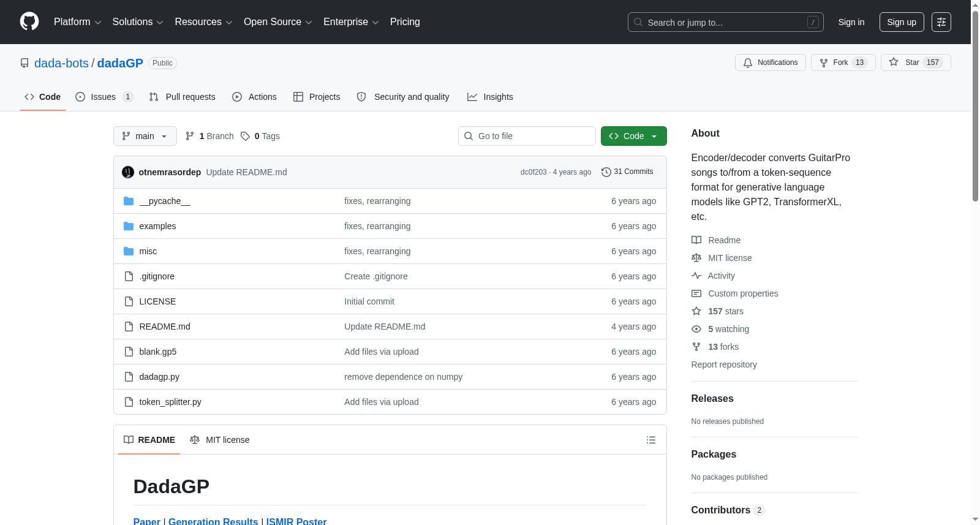
Task: Open the outline list icon in README header
Action: click(x=651, y=440)
